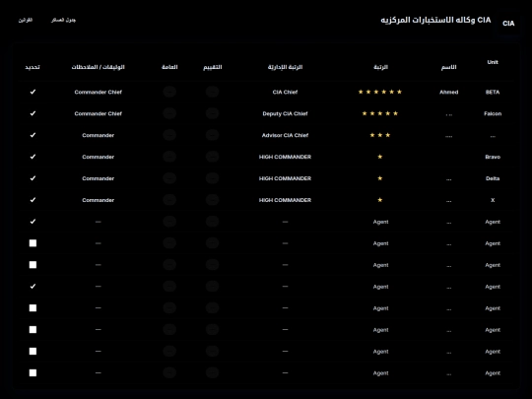Click Commander Chief in the Falcon row
The width and height of the screenshot is (532, 399).
click(x=99, y=113)
